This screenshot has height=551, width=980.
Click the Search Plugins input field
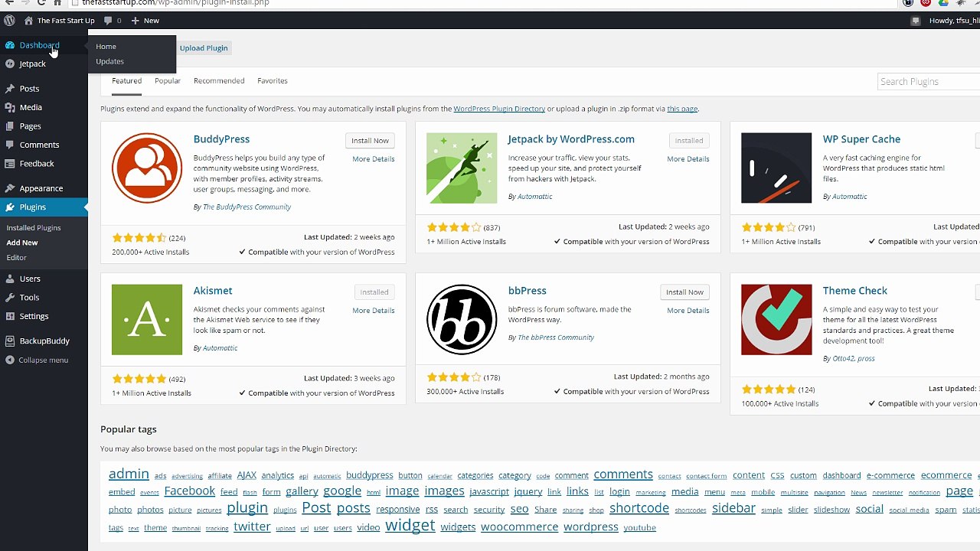click(929, 81)
